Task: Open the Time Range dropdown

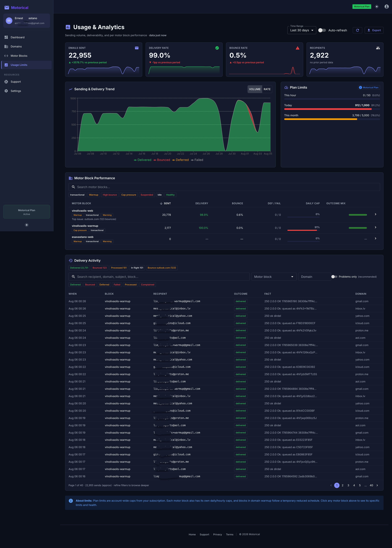Action: point(302,30)
